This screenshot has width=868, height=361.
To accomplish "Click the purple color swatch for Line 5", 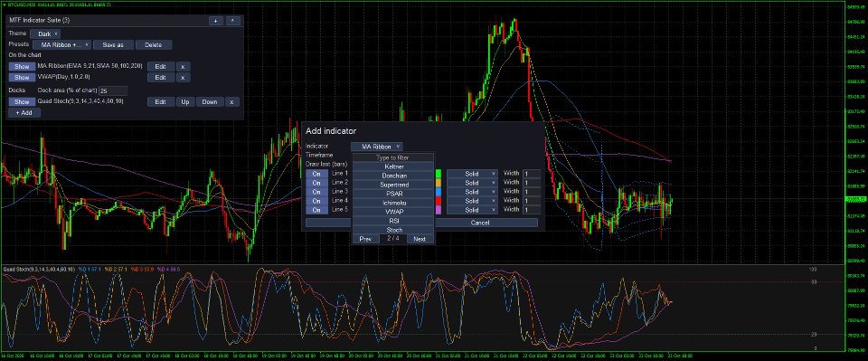I will (439, 210).
